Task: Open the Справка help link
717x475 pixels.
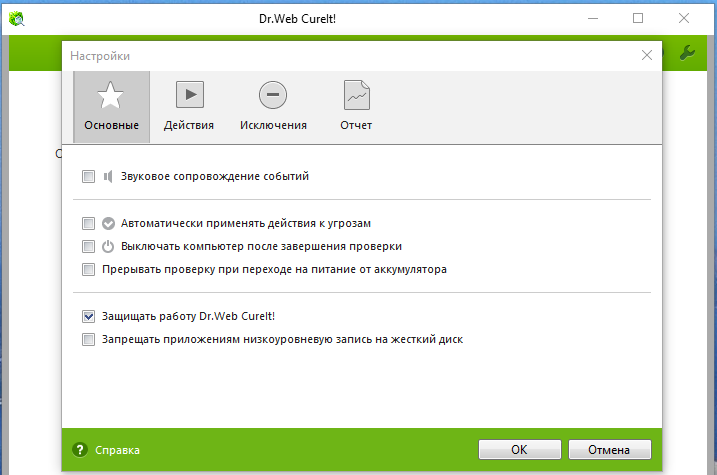Action: coord(117,450)
